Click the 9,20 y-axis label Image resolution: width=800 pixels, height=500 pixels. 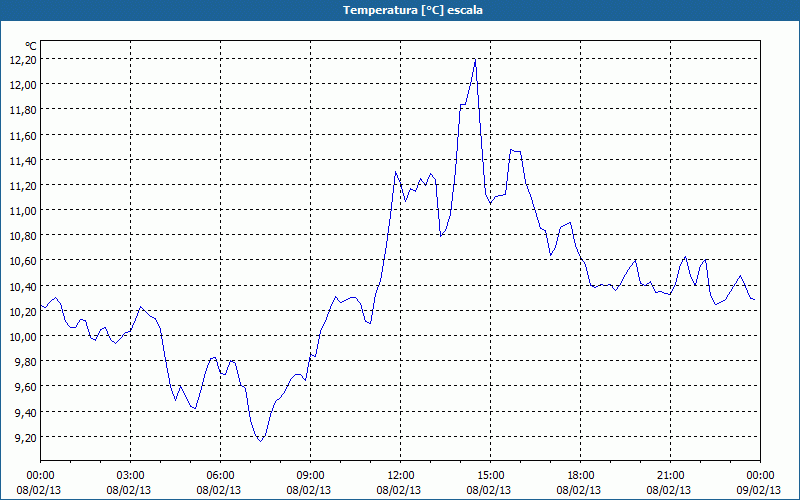26,437
